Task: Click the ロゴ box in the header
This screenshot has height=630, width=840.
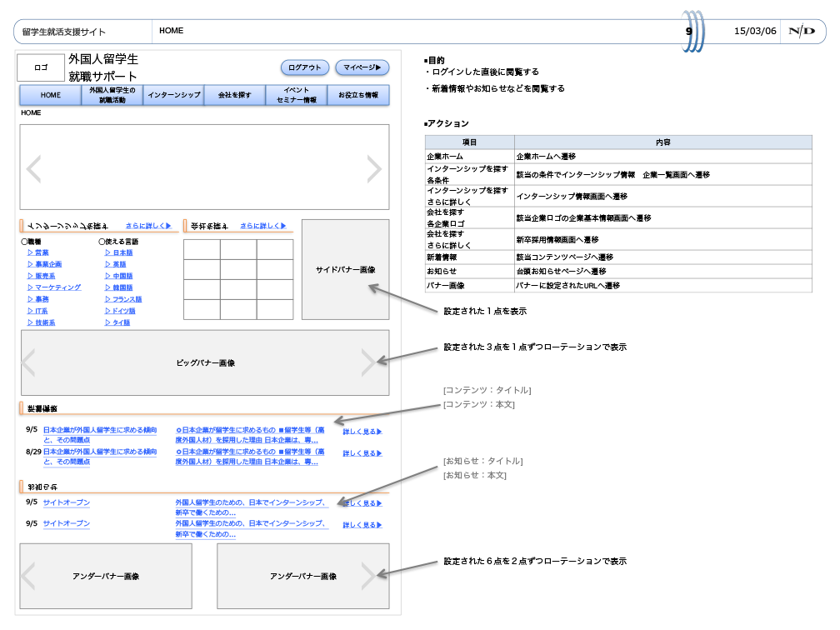Action: (x=41, y=68)
